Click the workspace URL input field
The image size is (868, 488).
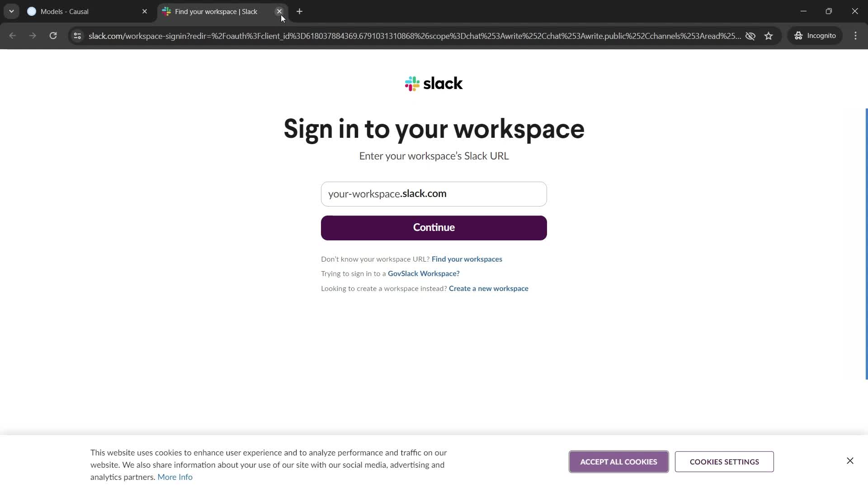pyautogui.click(x=434, y=194)
